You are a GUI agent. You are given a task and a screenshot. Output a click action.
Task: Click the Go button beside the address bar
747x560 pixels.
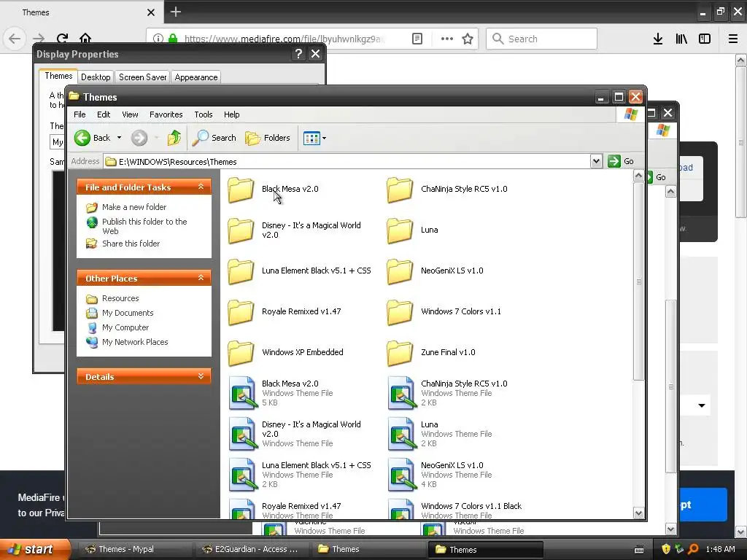(621, 161)
